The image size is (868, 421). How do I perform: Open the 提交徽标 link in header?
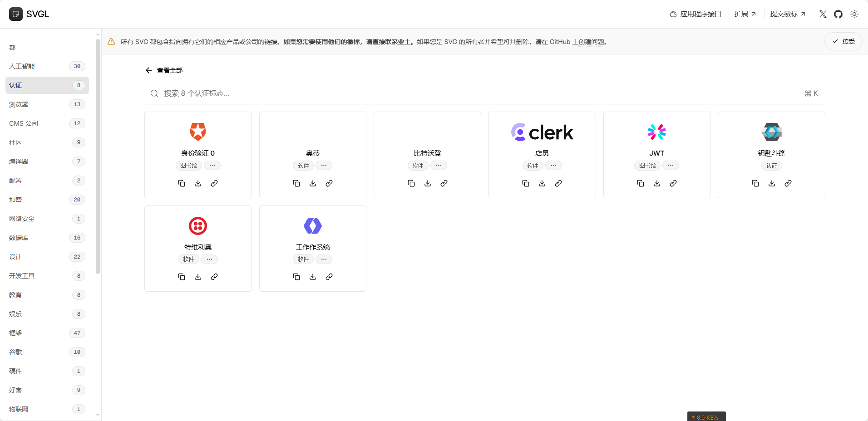[x=788, y=14]
